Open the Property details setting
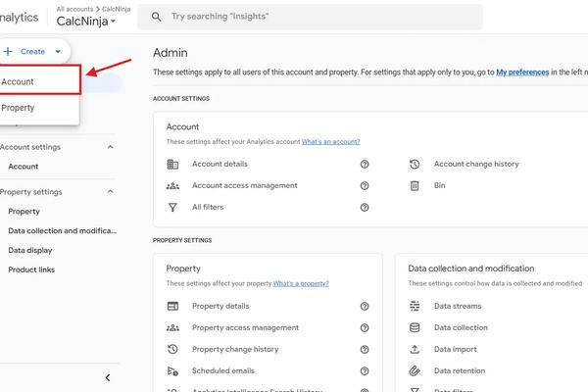Image resolution: width=588 pixels, height=392 pixels. 220,306
